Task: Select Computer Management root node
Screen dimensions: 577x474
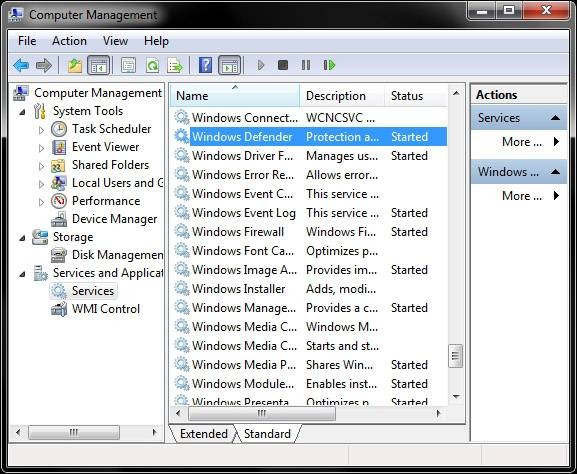Action: (x=98, y=93)
